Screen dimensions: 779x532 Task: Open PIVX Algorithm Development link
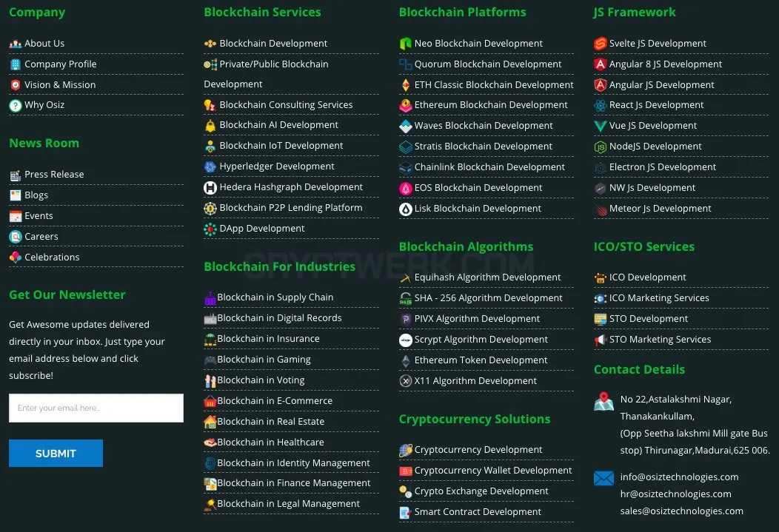point(477,319)
